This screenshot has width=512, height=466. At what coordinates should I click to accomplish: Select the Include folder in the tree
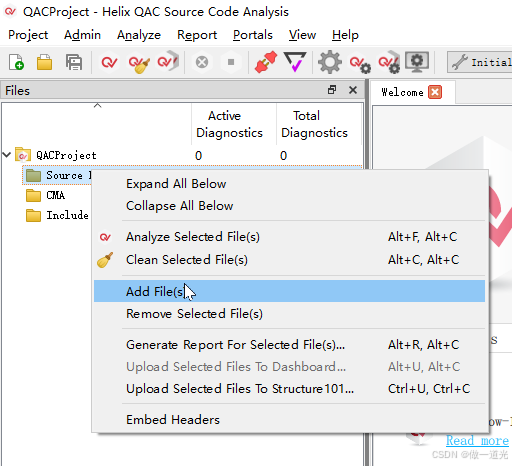click(x=67, y=215)
